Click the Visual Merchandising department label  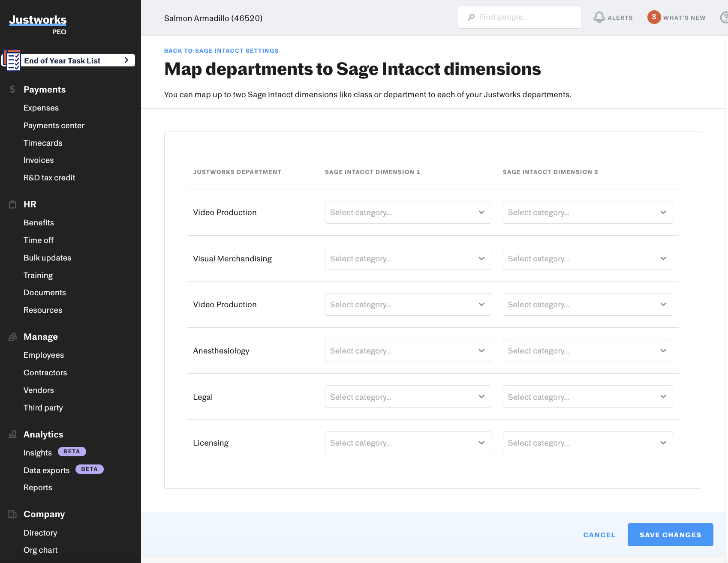tap(232, 259)
